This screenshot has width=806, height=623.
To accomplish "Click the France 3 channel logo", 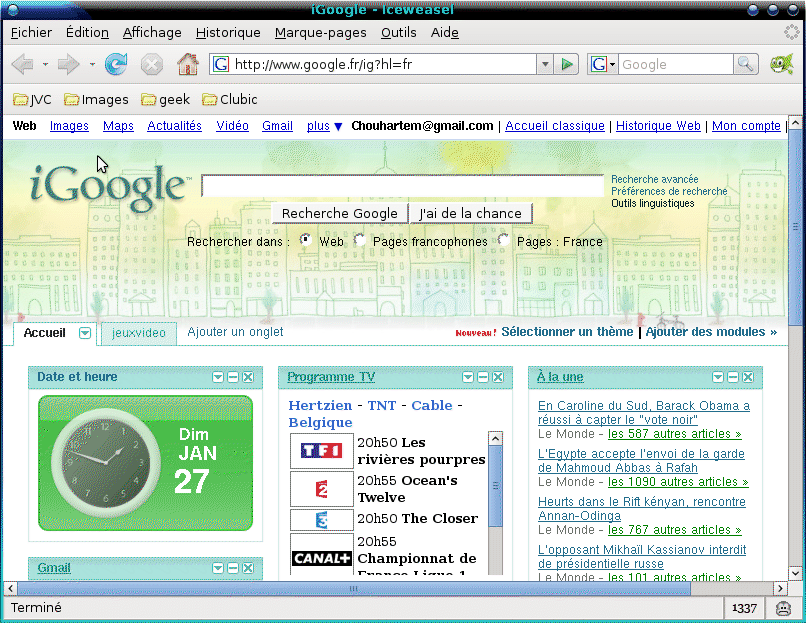I will [x=322, y=520].
